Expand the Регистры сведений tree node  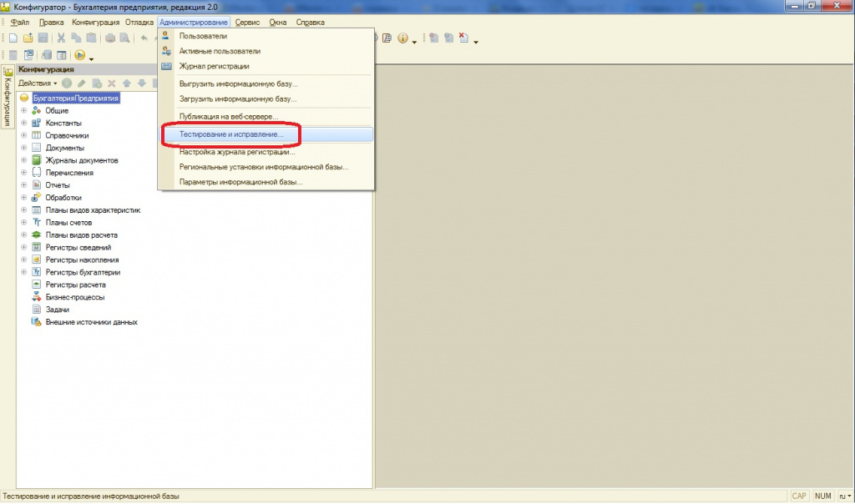click(24, 247)
